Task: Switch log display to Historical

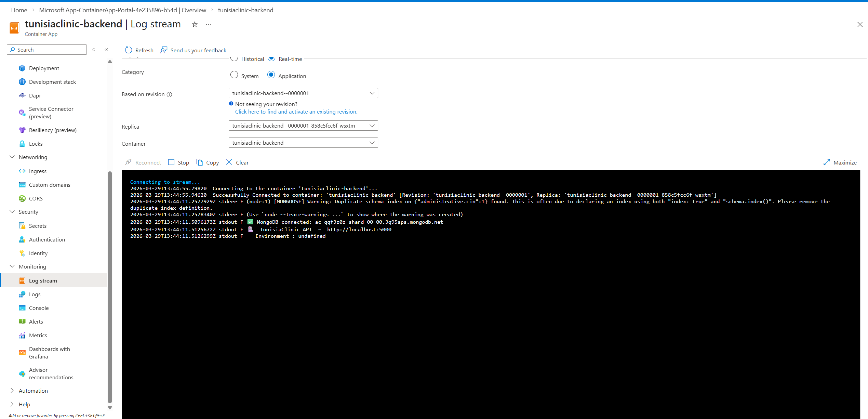Action: point(234,58)
